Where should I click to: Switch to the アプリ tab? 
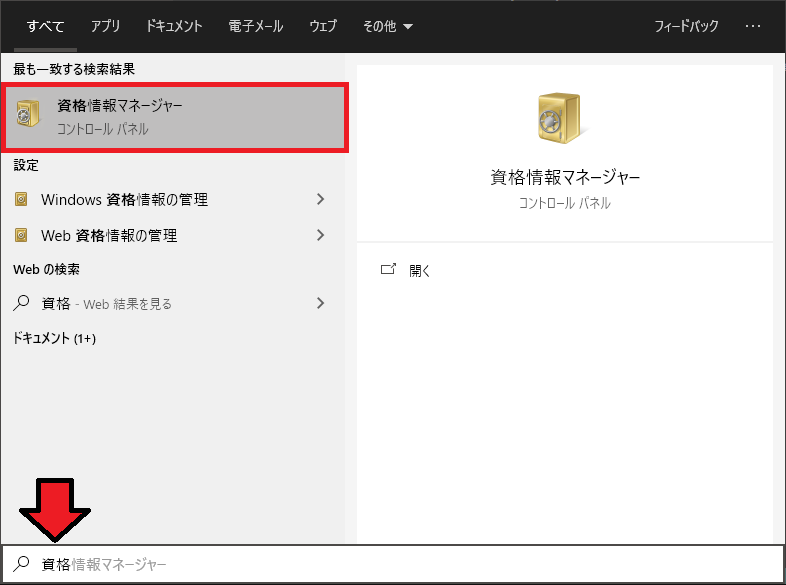coord(105,26)
